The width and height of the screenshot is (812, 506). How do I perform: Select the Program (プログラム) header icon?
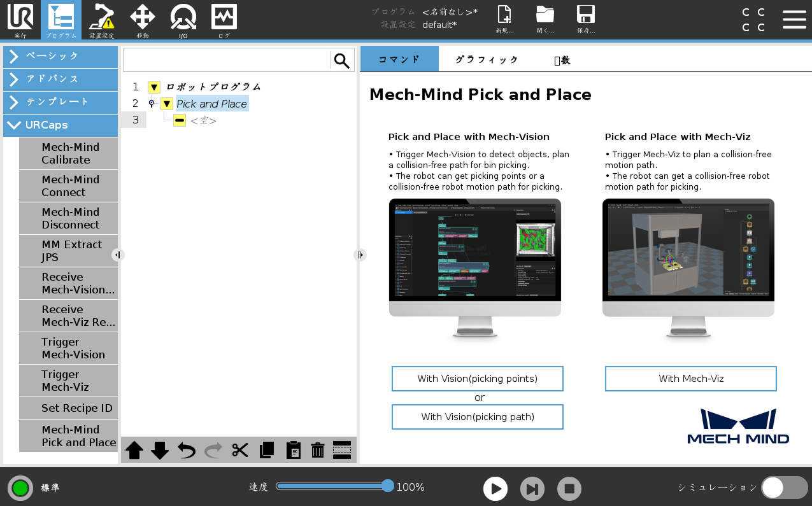pos(61,20)
